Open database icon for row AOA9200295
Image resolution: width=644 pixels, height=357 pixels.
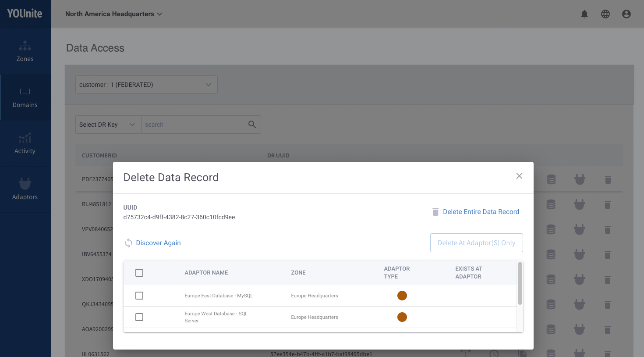(x=551, y=329)
